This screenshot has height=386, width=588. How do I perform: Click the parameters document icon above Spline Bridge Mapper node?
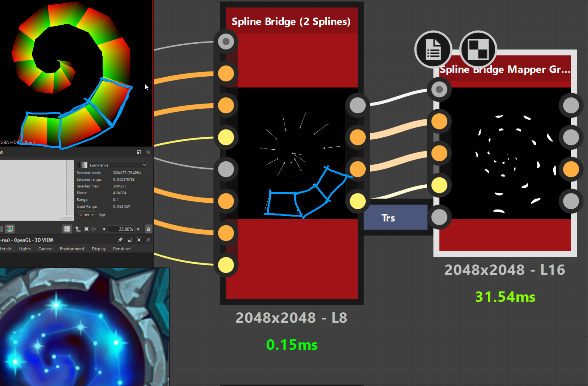pos(433,50)
